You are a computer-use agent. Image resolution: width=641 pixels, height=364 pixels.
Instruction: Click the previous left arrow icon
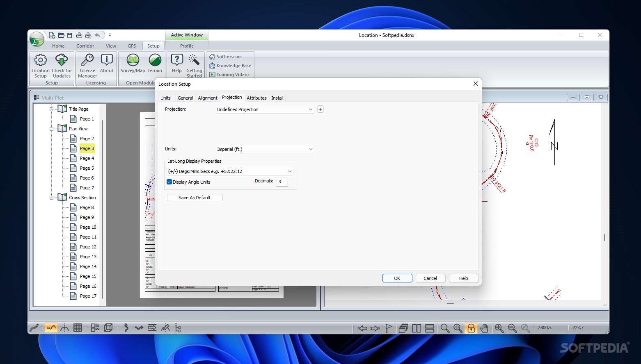pos(362,328)
